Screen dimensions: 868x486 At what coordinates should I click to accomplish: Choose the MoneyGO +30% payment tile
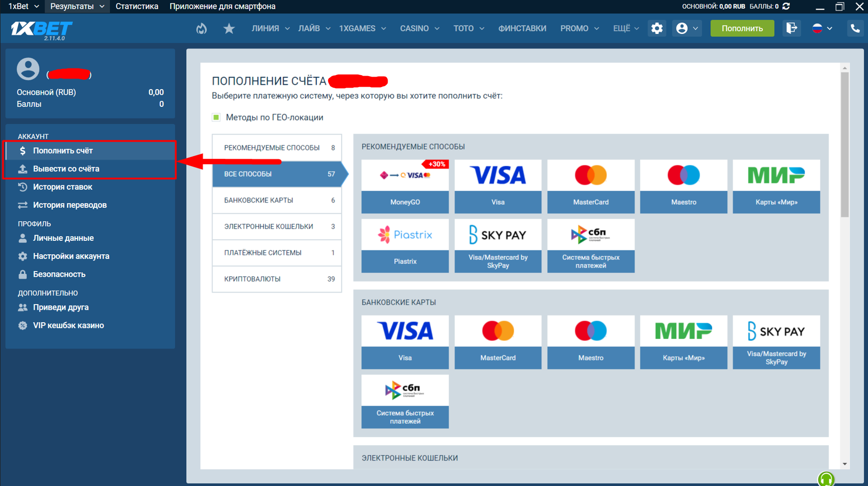pyautogui.click(x=405, y=186)
